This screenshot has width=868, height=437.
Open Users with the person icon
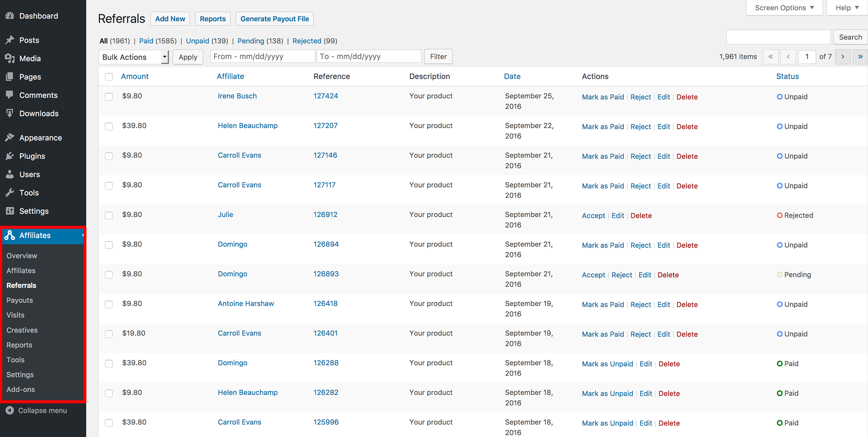(x=10, y=174)
